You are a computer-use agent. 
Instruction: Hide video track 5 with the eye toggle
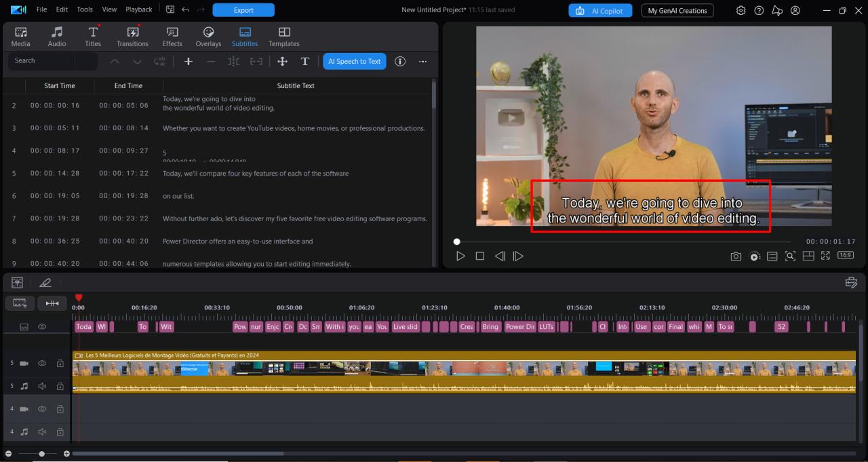click(x=41, y=363)
